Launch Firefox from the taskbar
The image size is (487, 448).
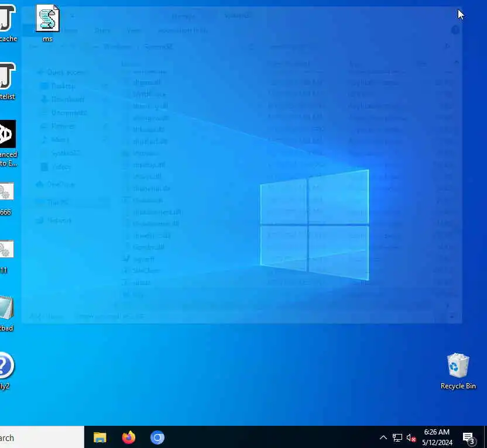129,437
